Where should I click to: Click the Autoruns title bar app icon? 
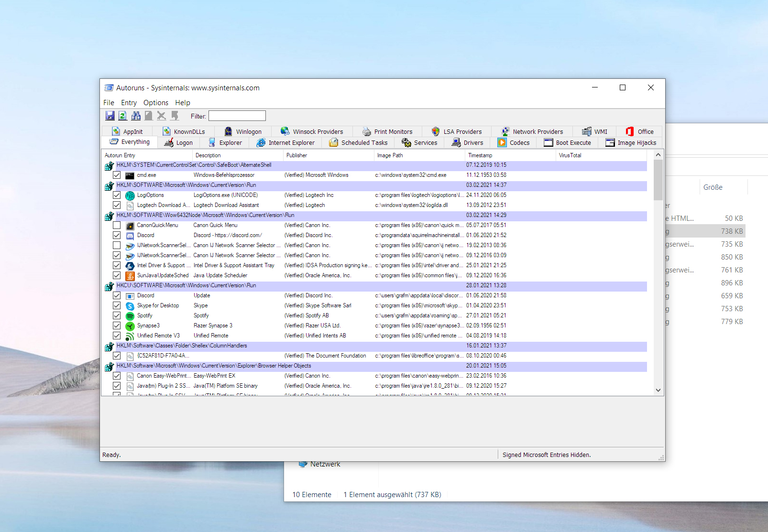coord(109,88)
